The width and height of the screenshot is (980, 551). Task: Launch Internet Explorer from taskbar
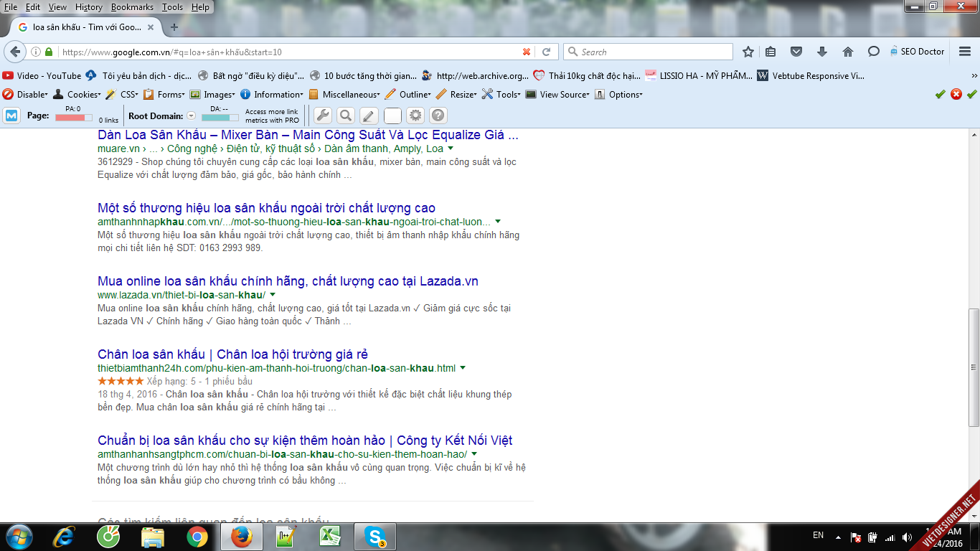click(x=65, y=537)
